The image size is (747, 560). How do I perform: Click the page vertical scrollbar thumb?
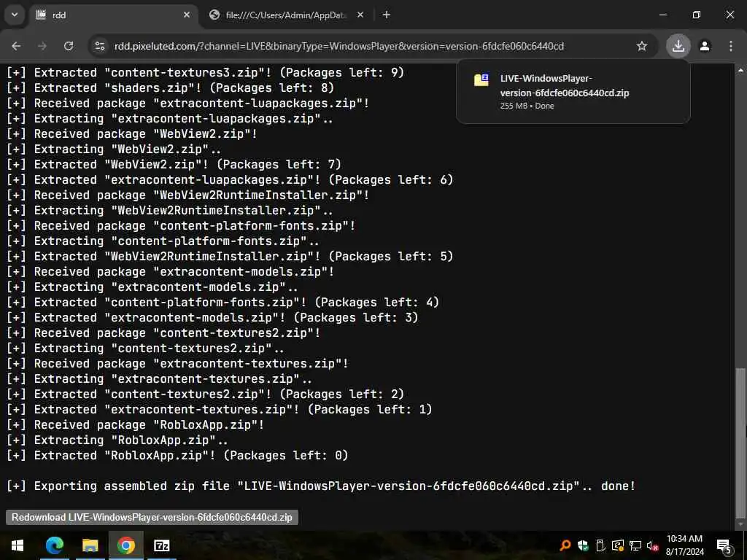pos(740,443)
